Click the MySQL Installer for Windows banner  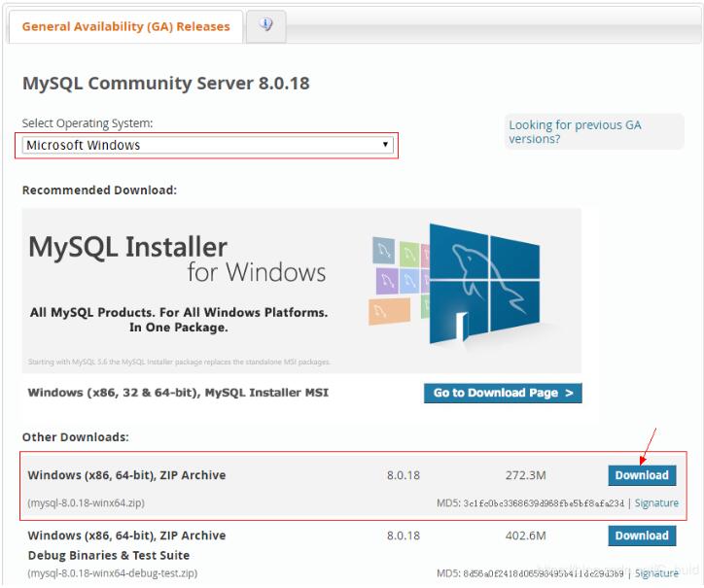(x=301, y=290)
